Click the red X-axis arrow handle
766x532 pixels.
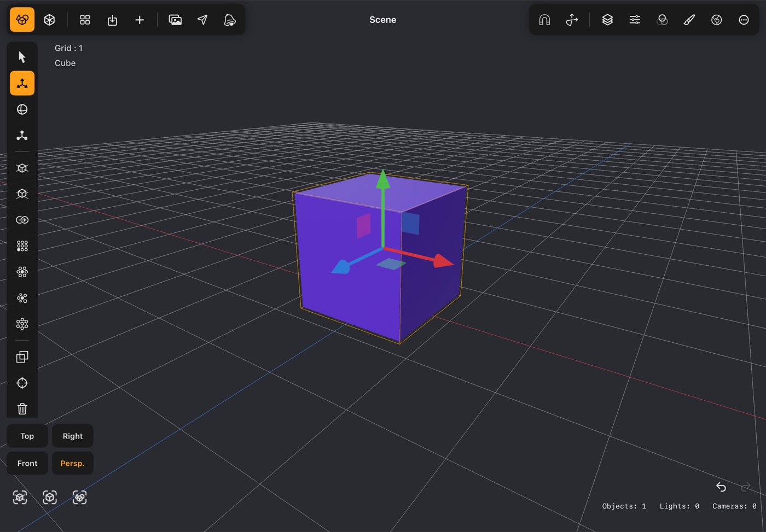coord(443,261)
